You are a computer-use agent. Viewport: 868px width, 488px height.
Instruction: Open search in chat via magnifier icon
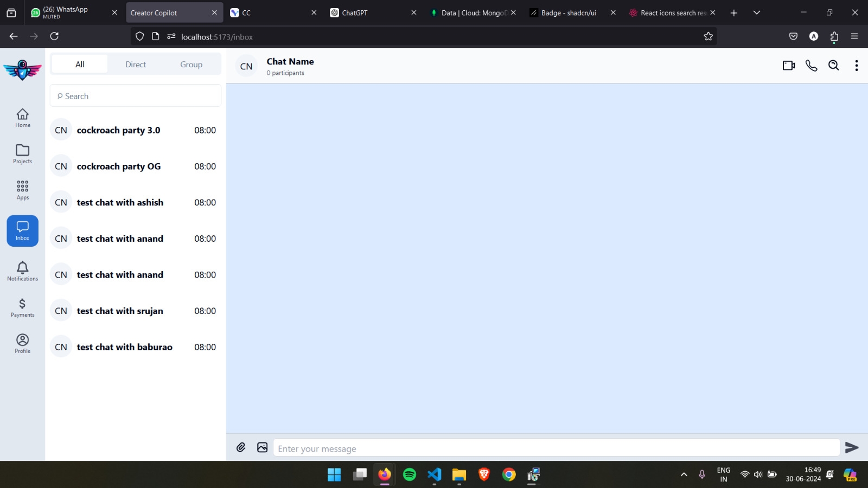click(x=834, y=66)
